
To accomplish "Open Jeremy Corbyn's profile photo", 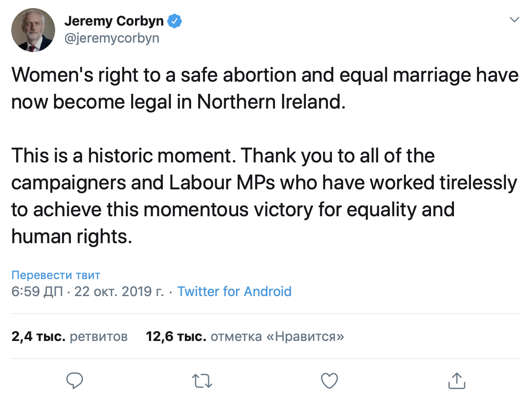I will [x=33, y=29].
